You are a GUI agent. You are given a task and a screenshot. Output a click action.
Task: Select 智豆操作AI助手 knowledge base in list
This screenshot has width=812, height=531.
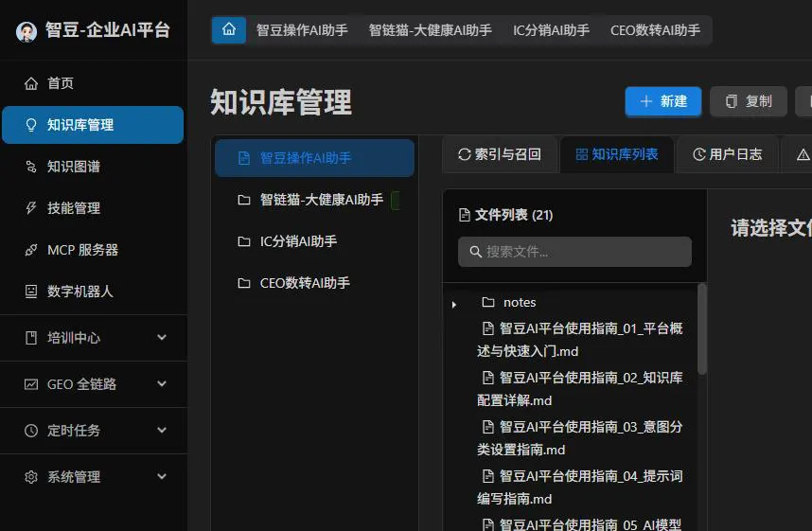(x=314, y=158)
